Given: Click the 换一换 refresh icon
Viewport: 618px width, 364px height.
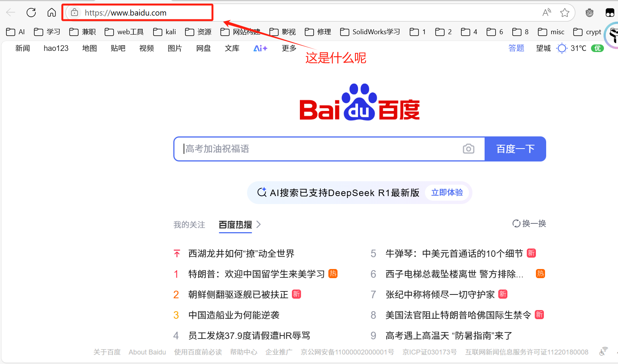Looking at the screenshot, I should pyautogui.click(x=517, y=223).
